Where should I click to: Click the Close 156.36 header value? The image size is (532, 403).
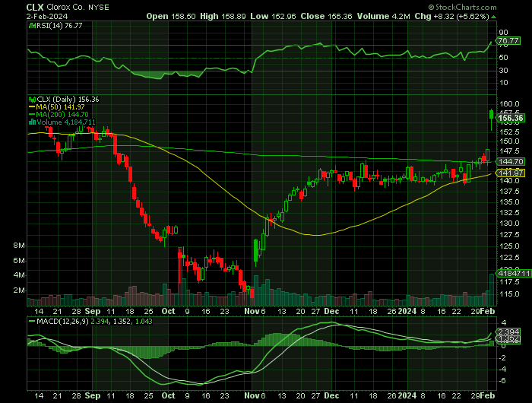pyautogui.click(x=326, y=16)
